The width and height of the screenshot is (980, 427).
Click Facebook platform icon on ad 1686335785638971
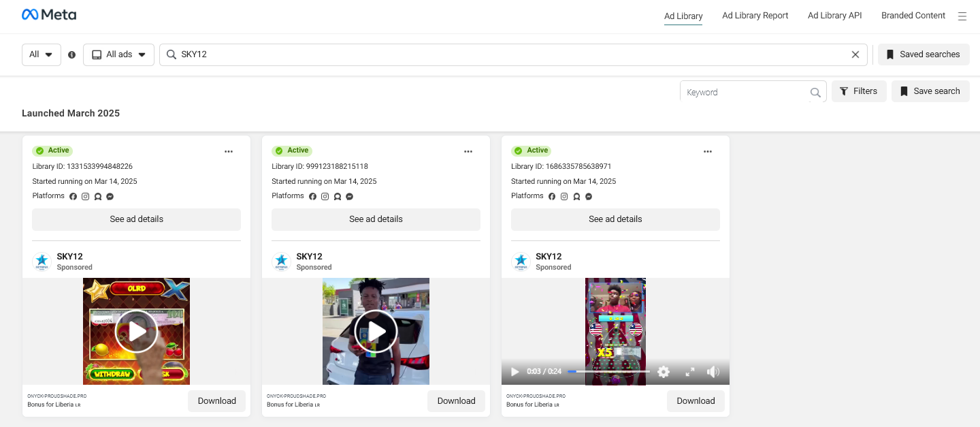(553, 196)
